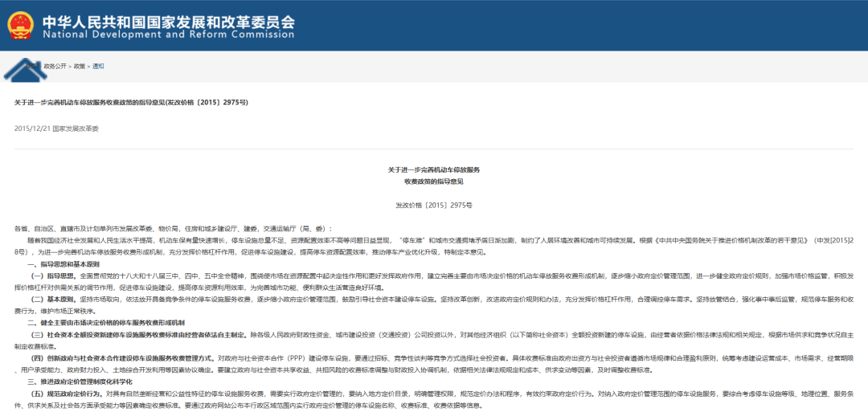Click the article headline with (发改价格〔2015〕2975号)
The width and height of the screenshot is (868, 412).
coord(131,104)
